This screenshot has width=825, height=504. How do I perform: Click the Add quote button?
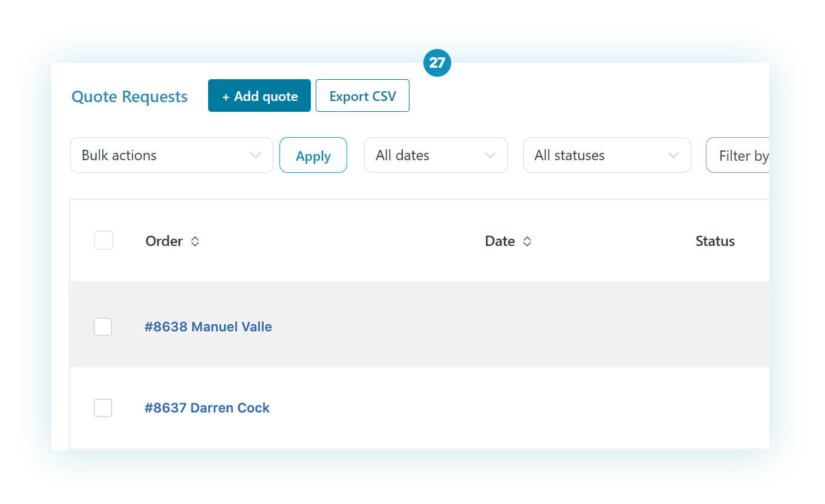click(x=259, y=95)
